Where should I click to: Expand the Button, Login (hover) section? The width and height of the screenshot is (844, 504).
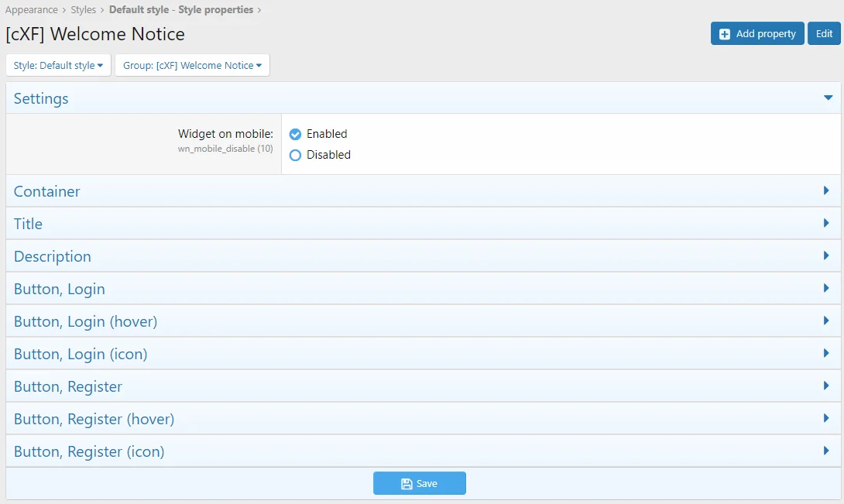point(85,321)
